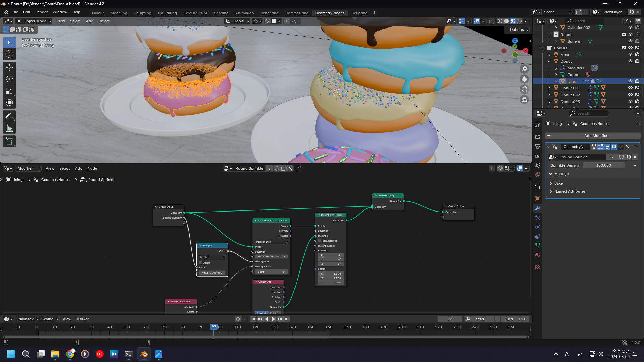The image size is (644, 362).
Task: Click the Sprinkle Density value slider
Action: 603,165
